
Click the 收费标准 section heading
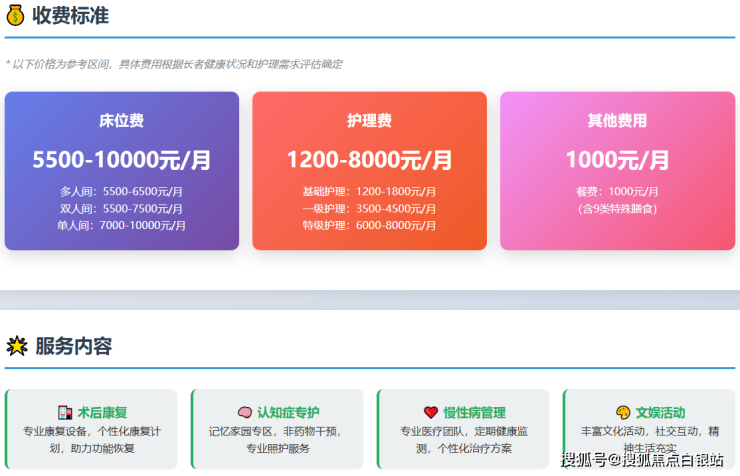pyautogui.click(x=70, y=16)
